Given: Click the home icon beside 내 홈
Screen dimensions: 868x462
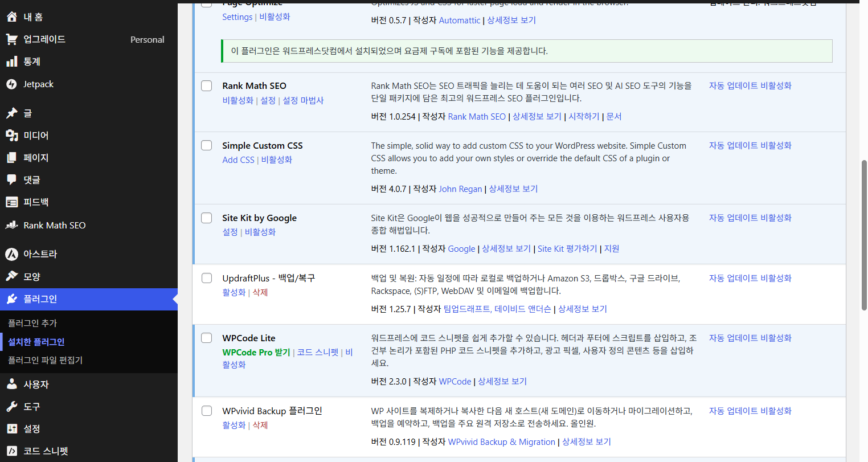Looking at the screenshot, I should [x=11, y=17].
